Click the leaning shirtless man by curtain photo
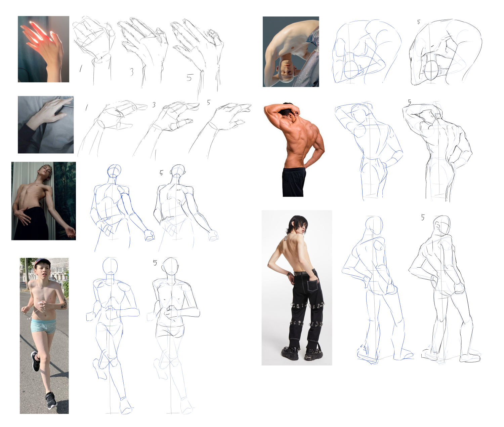The width and height of the screenshot is (504, 427). pos(44,201)
